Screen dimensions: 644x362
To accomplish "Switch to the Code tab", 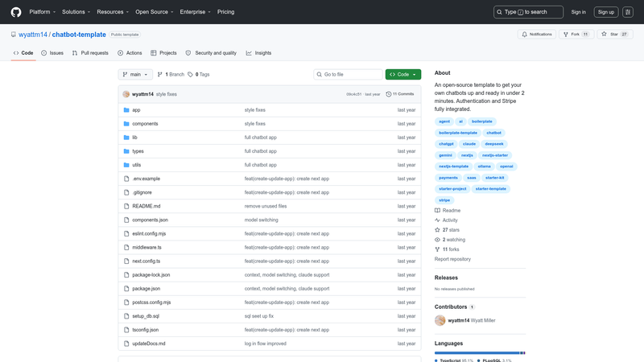I will click(x=23, y=53).
